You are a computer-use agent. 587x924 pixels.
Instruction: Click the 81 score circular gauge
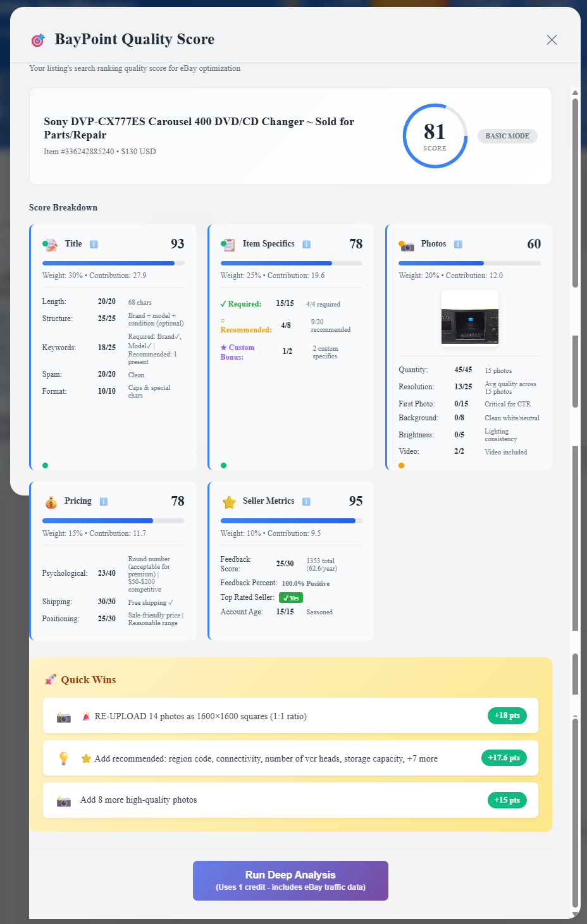tap(435, 136)
